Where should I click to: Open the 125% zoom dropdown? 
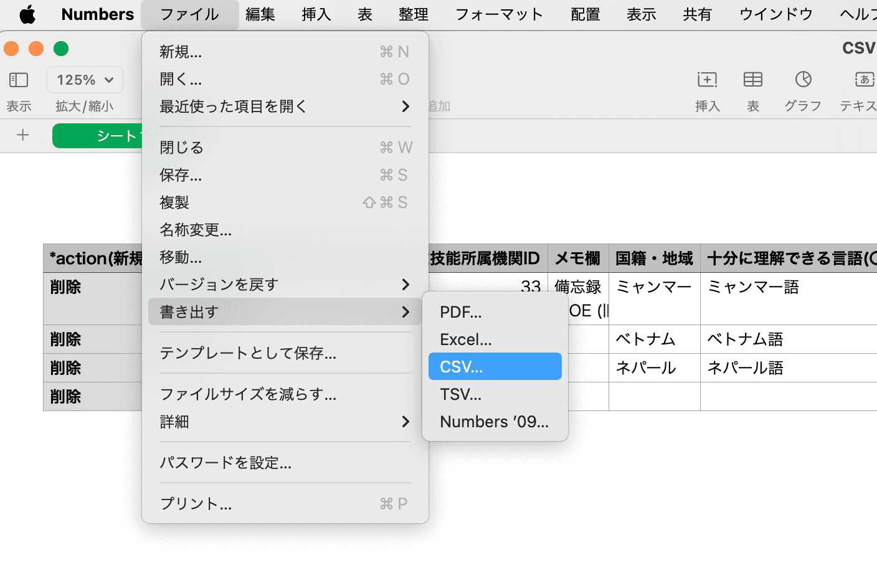(x=85, y=80)
